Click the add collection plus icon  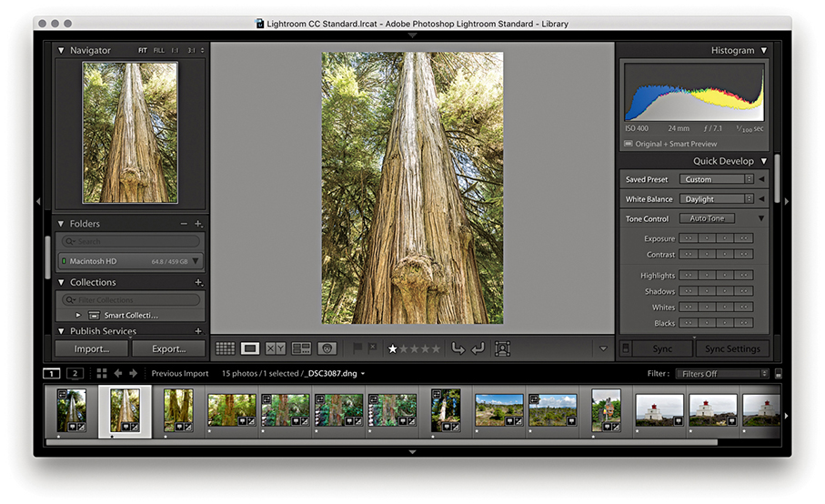point(198,283)
